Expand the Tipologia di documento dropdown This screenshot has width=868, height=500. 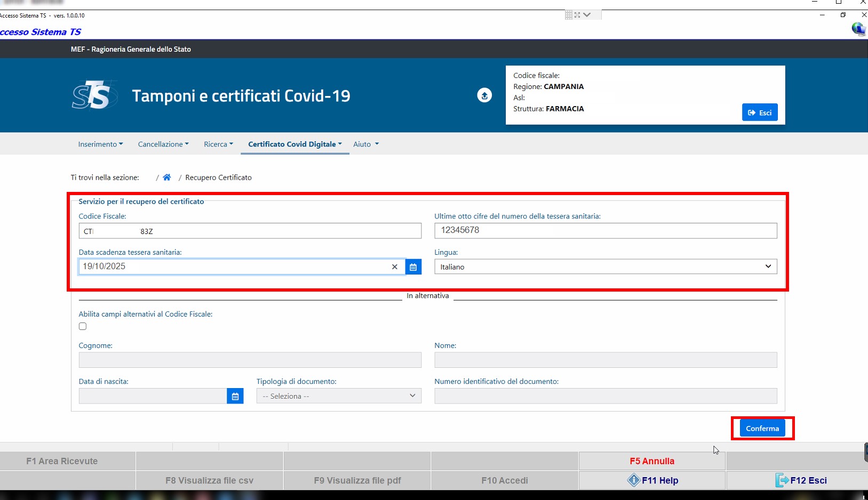tap(339, 396)
